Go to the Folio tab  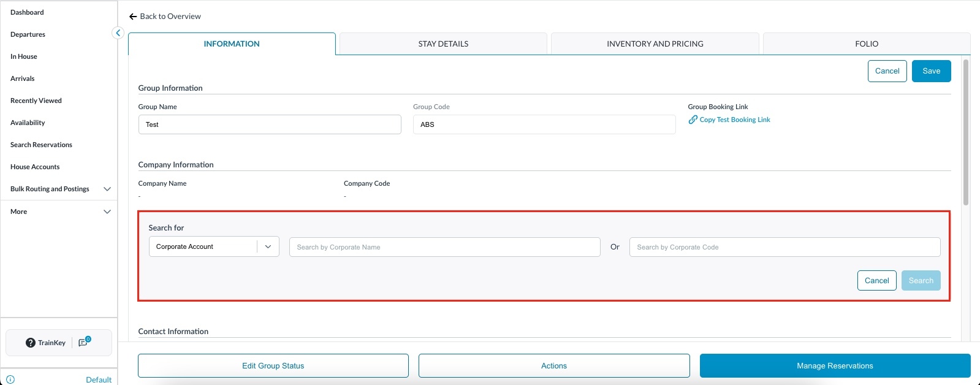[x=866, y=44]
